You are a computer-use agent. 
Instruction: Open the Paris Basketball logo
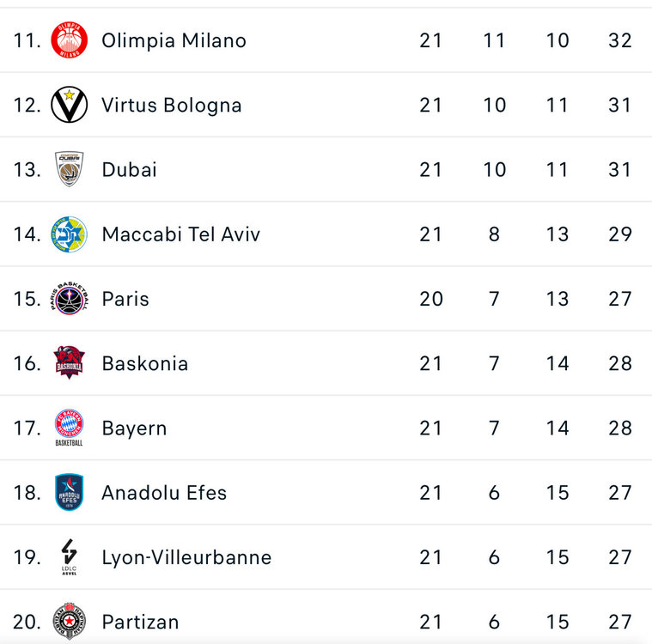point(69,299)
